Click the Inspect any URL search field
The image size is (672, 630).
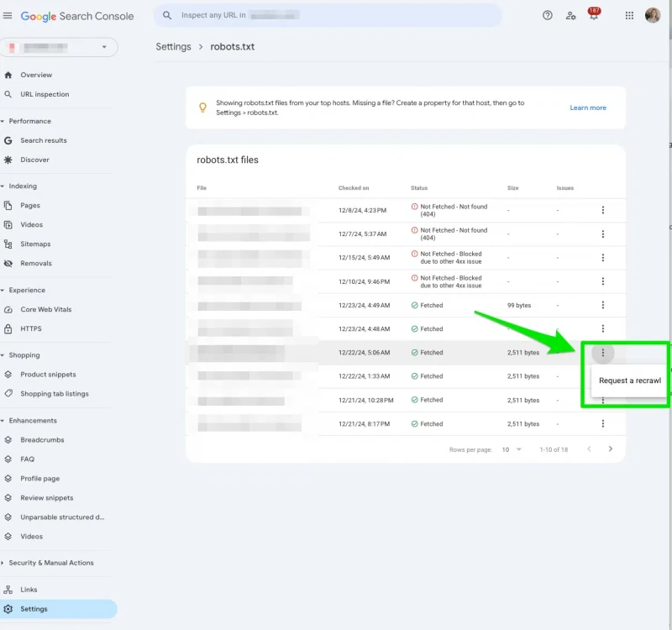pos(327,15)
